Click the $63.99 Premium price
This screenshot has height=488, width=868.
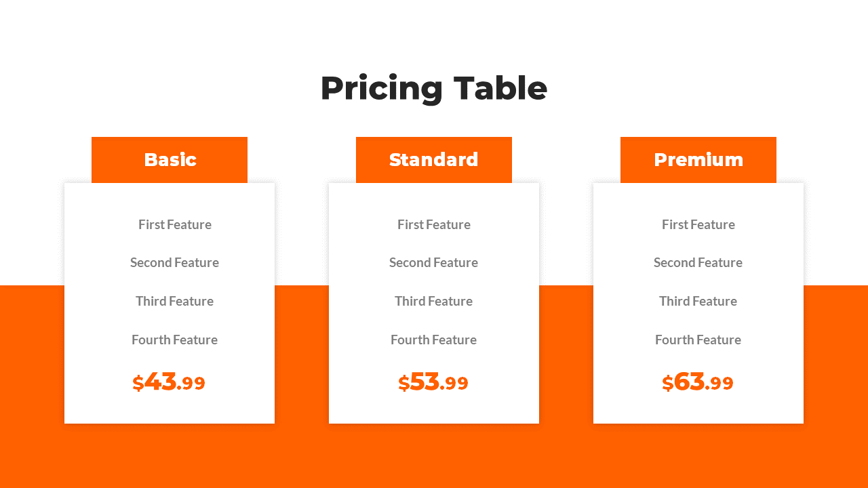698,382
